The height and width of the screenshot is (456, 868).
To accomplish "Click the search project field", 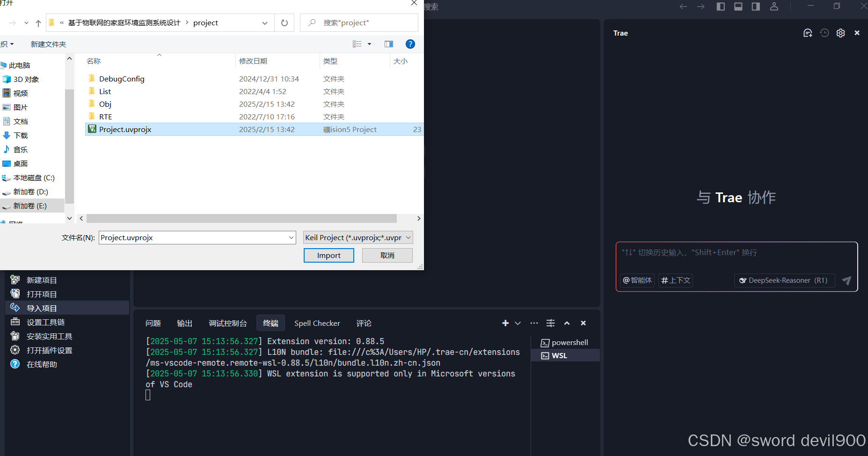I will (359, 23).
